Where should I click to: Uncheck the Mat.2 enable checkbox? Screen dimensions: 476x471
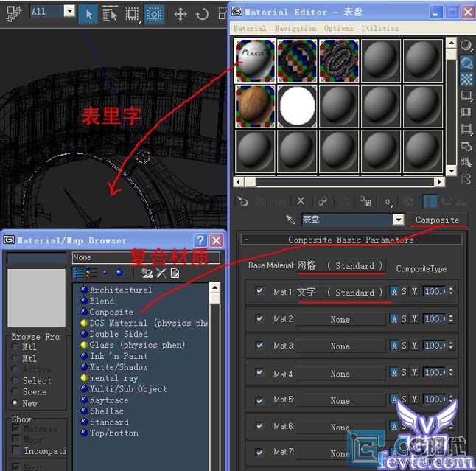click(x=259, y=318)
